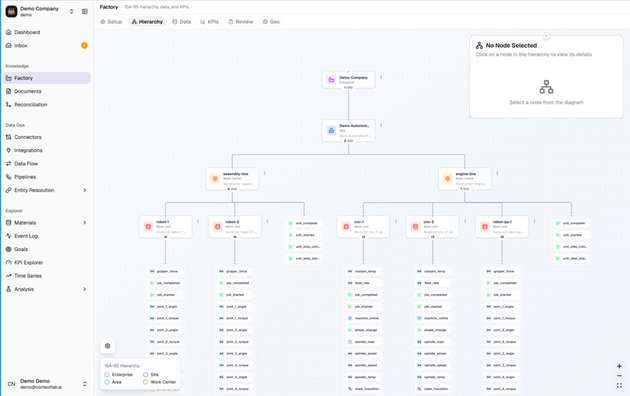Viewport: 630px width, 396px height.
Task: Zoom in on the hierarchy canvas
Action: (619, 366)
